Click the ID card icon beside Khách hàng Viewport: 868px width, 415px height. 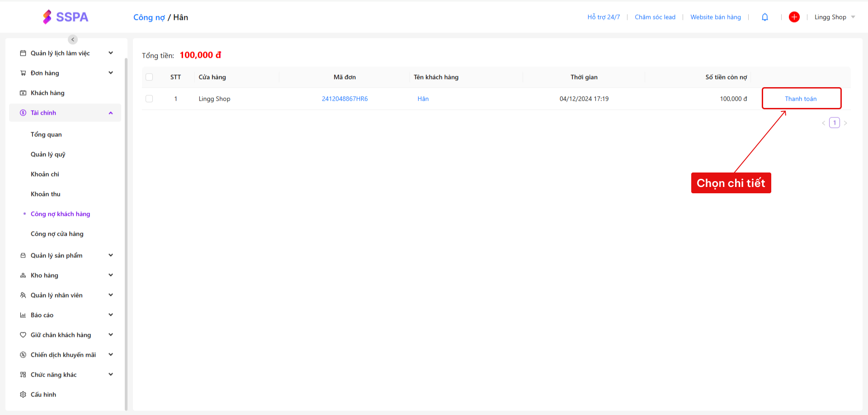coord(23,93)
